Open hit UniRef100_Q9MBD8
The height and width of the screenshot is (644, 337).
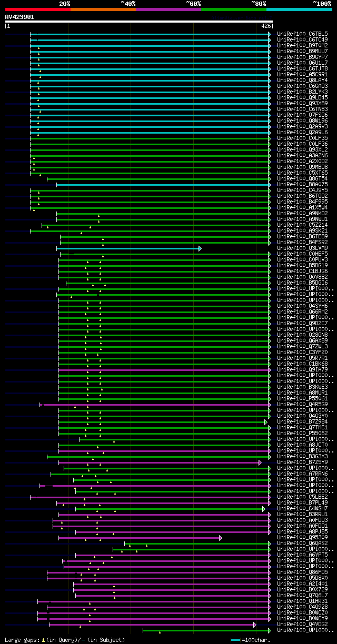303,167
